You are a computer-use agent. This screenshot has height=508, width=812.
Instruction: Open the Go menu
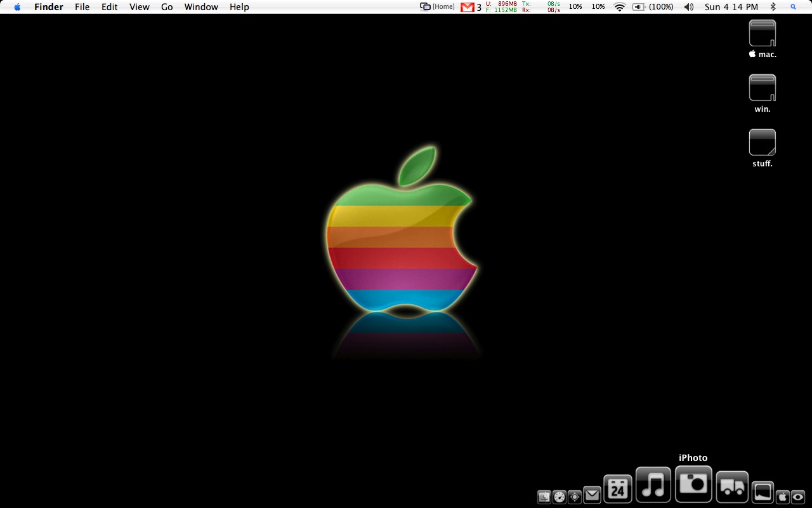click(167, 7)
